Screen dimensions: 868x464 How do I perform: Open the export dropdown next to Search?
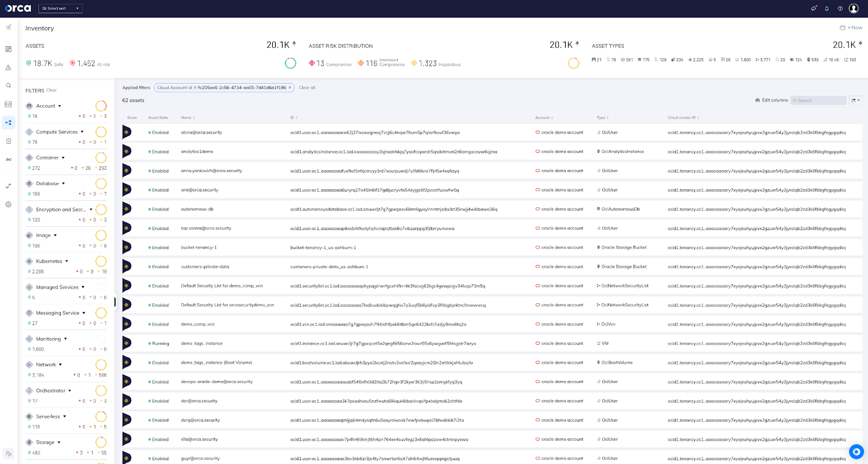point(856,100)
